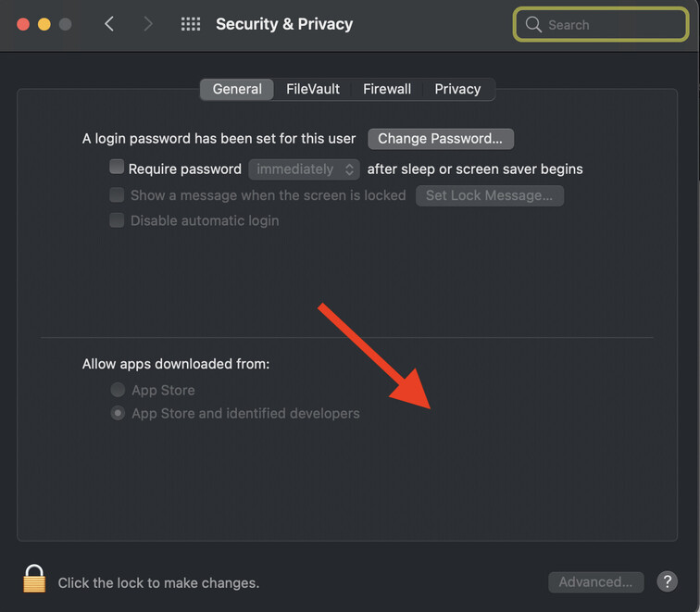
Task: Click into the Search field
Action: tap(611, 25)
